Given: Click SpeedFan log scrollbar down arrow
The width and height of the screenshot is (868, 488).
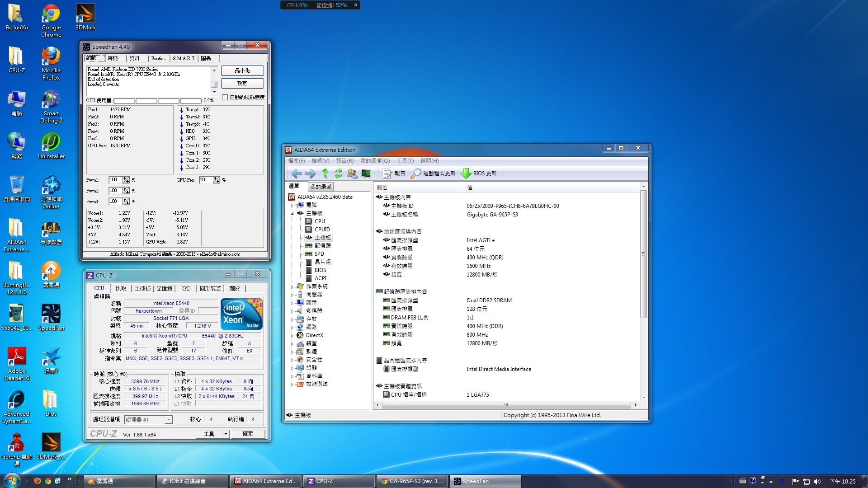Looking at the screenshot, I should coord(214,92).
